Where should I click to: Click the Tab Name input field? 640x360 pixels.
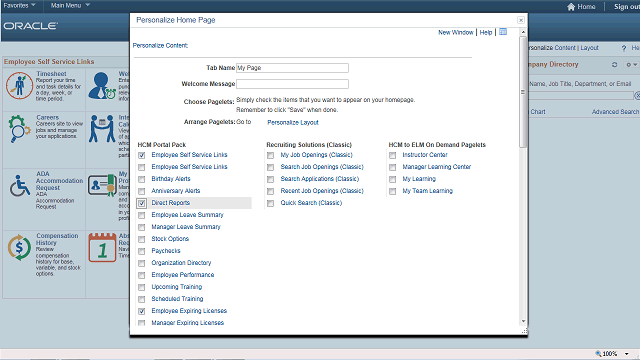pyautogui.click(x=292, y=68)
